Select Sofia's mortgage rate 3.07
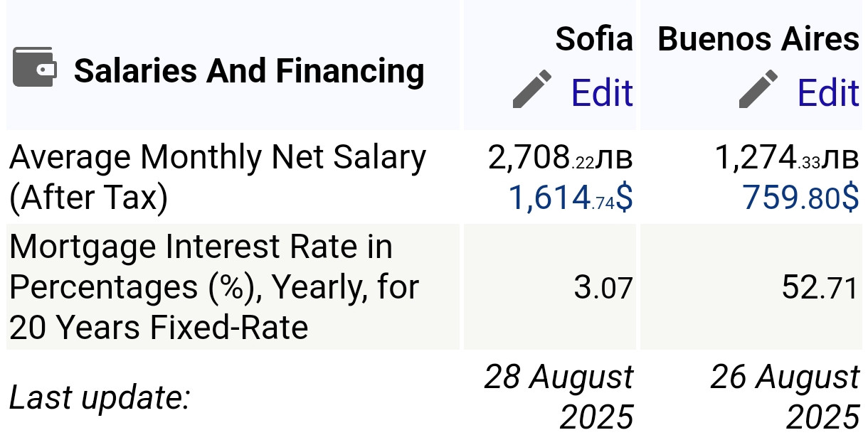Screen dimensions: 868x435 pos(603,288)
